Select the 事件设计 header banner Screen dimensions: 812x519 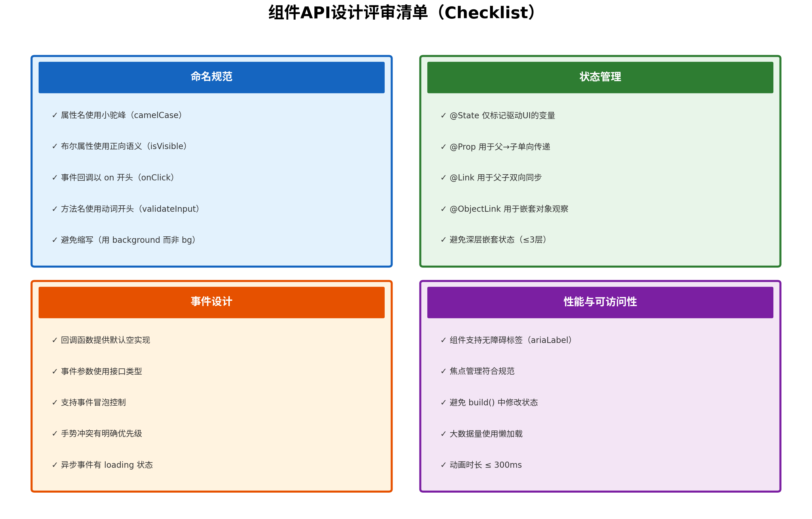(211, 302)
